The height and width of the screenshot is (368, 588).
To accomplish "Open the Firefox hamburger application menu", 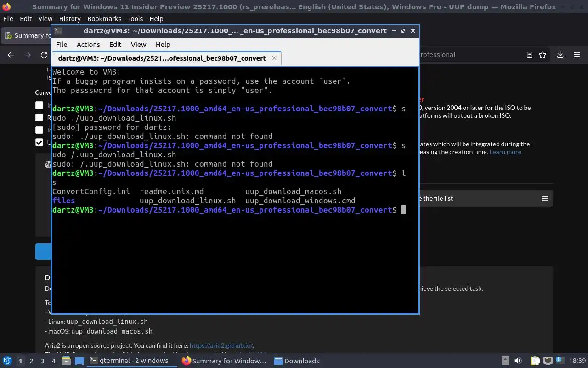I will (x=577, y=55).
